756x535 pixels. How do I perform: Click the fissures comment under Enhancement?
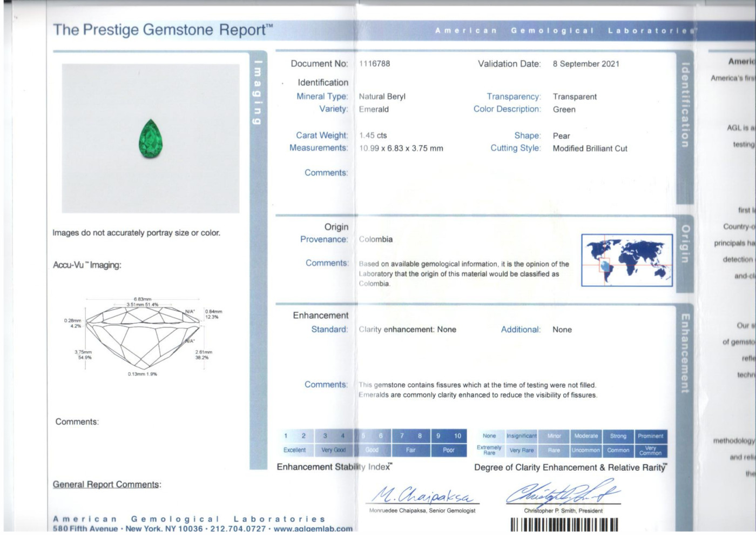[x=478, y=390]
